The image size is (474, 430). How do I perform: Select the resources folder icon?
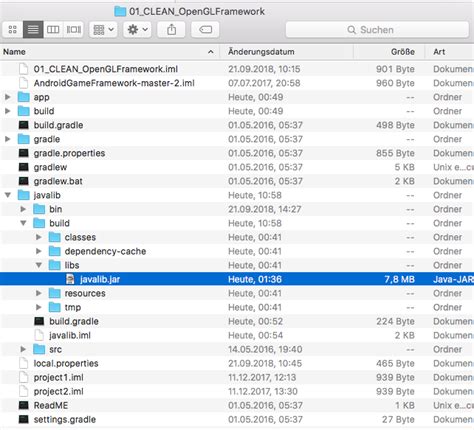(54, 293)
